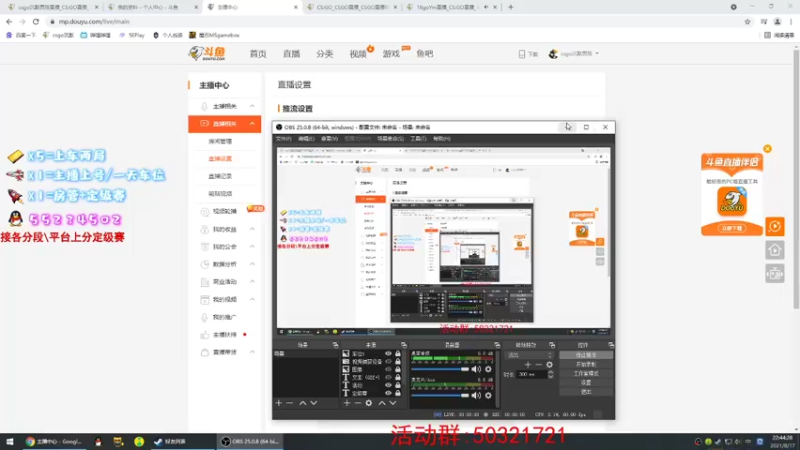Click the browser address bar

393,21
